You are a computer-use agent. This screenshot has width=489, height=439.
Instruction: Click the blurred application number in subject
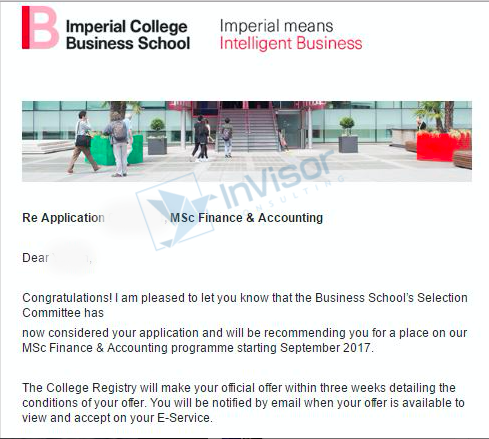[x=137, y=218]
